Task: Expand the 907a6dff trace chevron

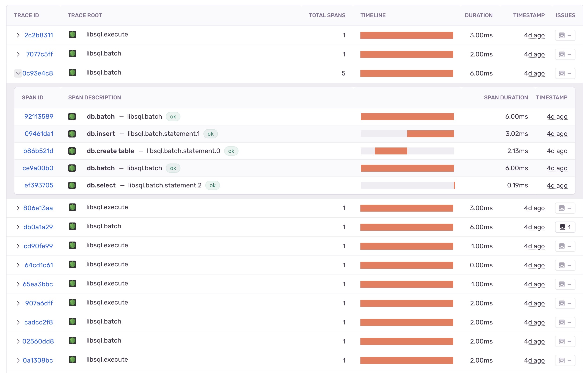Action: coord(18,303)
